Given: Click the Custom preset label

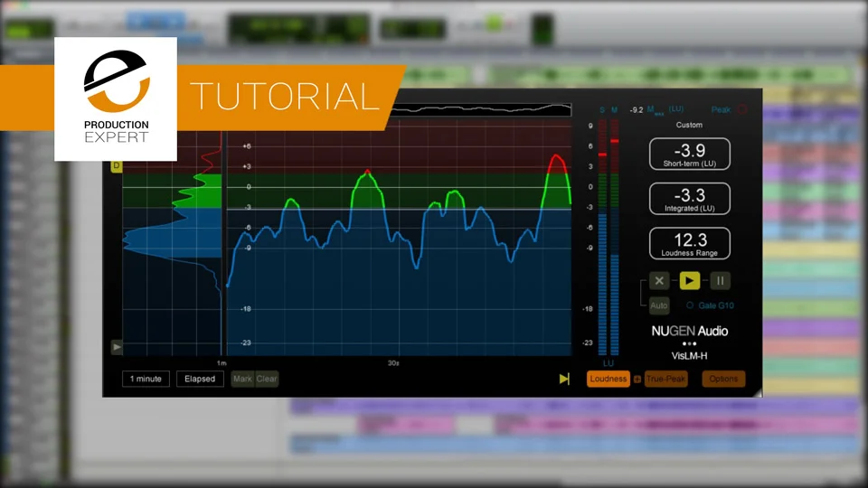Looking at the screenshot, I should point(689,125).
